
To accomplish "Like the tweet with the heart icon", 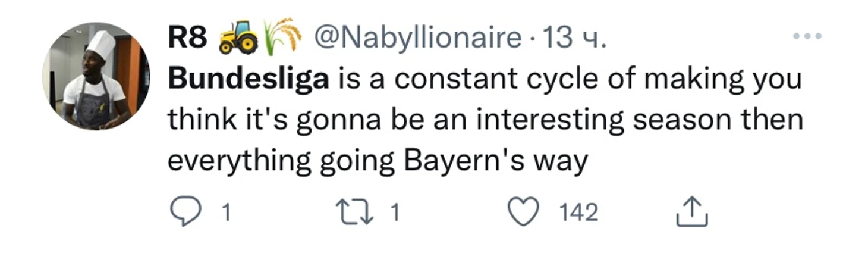I will point(523,213).
